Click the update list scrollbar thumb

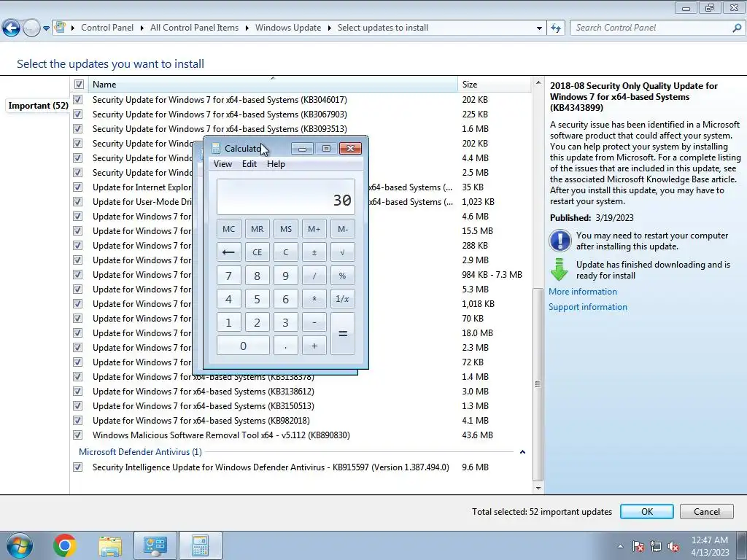(x=538, y=384)
